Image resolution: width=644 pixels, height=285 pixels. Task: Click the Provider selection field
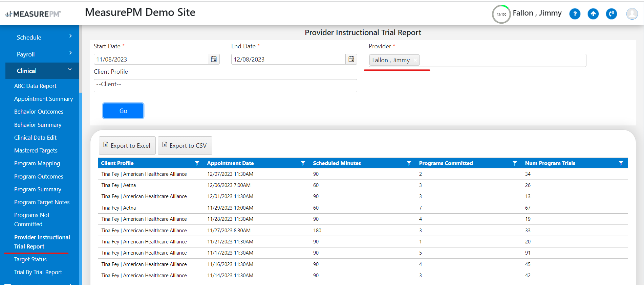pos(477,60)
